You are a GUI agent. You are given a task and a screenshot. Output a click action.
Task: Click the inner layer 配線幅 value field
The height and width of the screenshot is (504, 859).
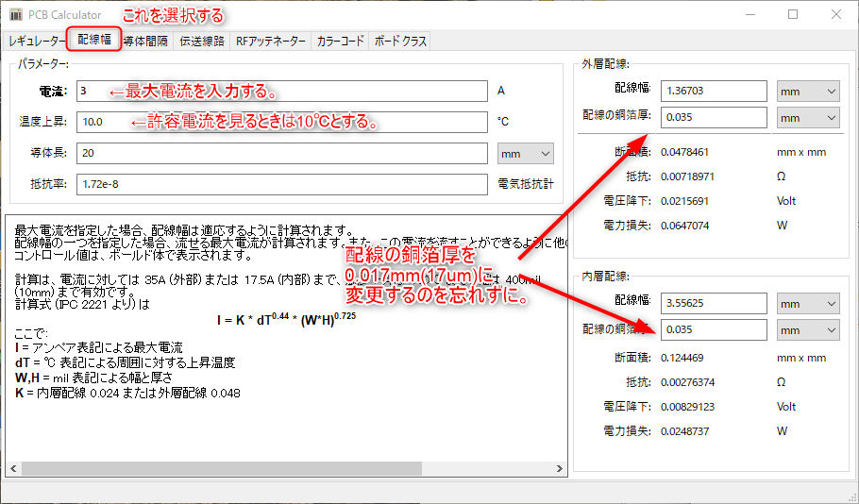(714, 304)
